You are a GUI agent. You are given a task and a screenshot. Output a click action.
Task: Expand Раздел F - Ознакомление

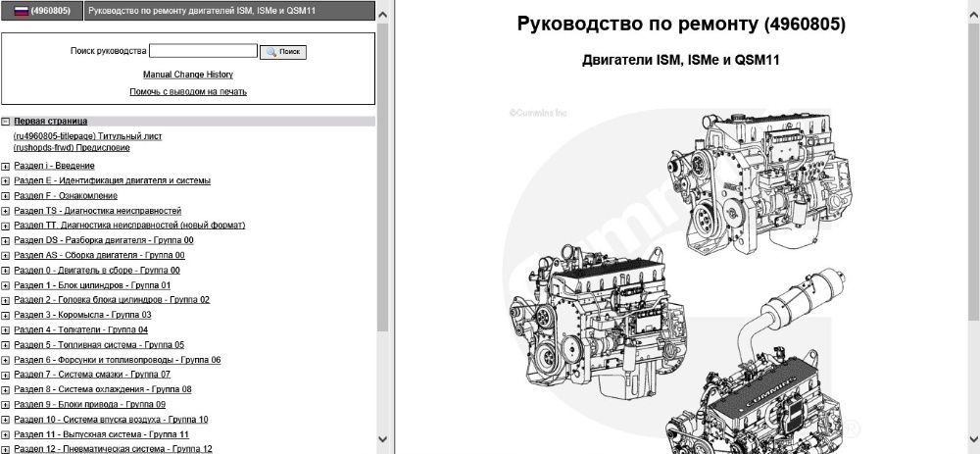(6, 196)
